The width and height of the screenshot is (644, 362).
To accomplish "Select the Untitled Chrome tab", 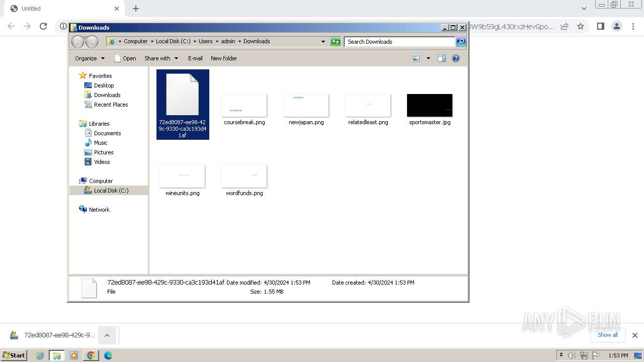I will point(65,9).
